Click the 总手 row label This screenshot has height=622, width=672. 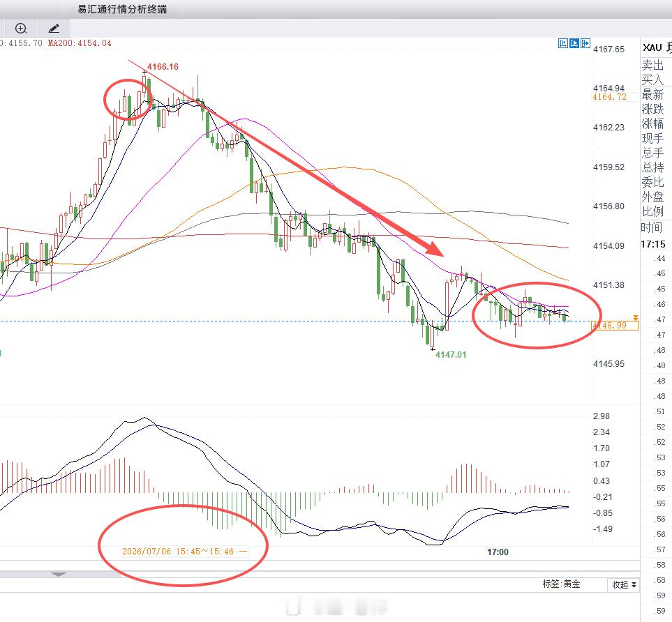pos(652,153)
